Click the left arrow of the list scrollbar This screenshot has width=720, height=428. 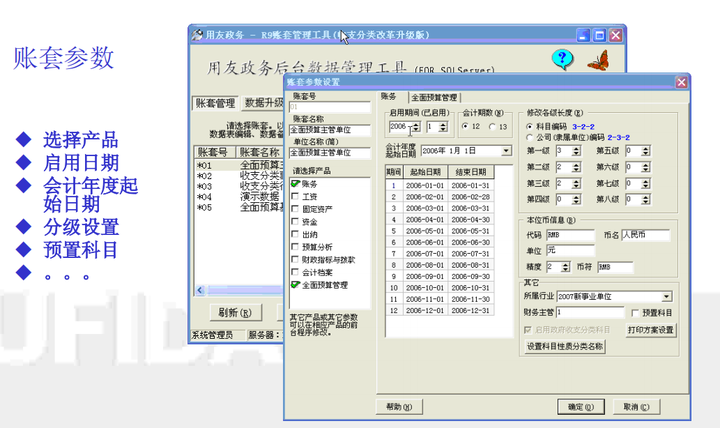200,290
